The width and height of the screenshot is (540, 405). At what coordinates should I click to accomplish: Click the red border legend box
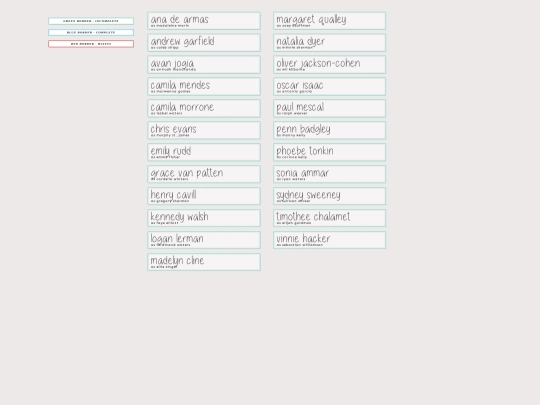91,44
